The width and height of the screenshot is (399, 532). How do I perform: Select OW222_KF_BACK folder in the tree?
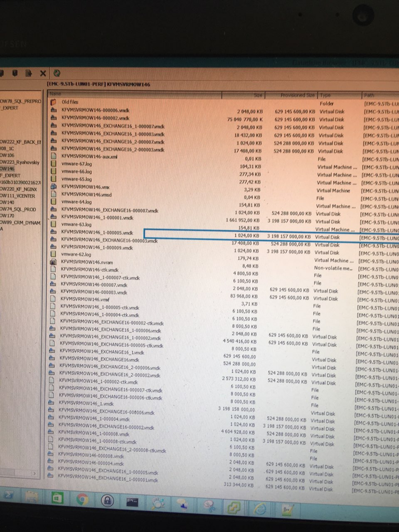(21, 142)
